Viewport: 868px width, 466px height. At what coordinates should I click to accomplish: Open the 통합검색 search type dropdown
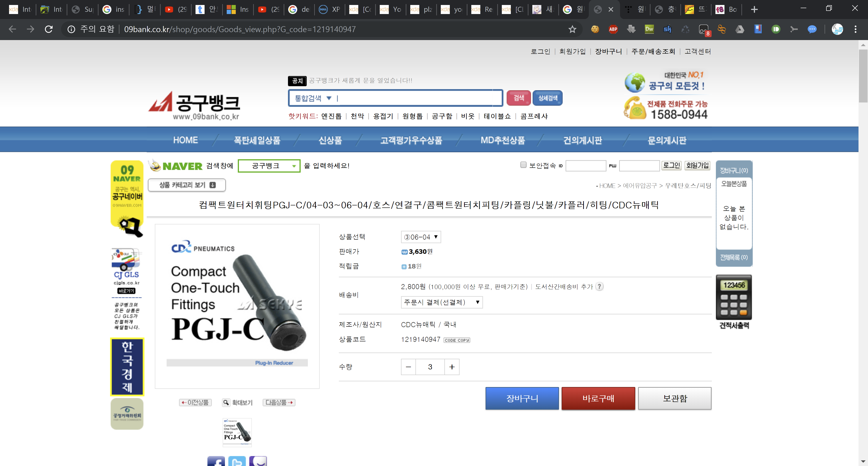click(x=313, y=98)
